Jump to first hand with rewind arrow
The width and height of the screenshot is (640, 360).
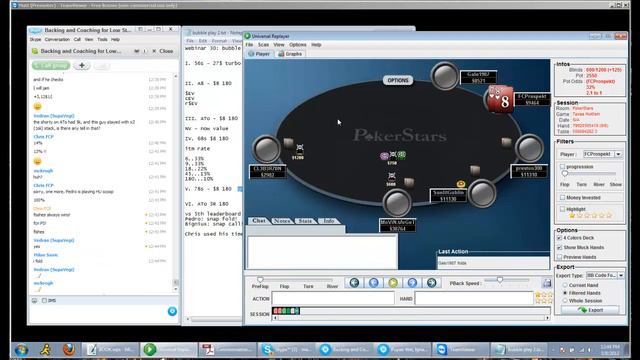pos(354,282)
